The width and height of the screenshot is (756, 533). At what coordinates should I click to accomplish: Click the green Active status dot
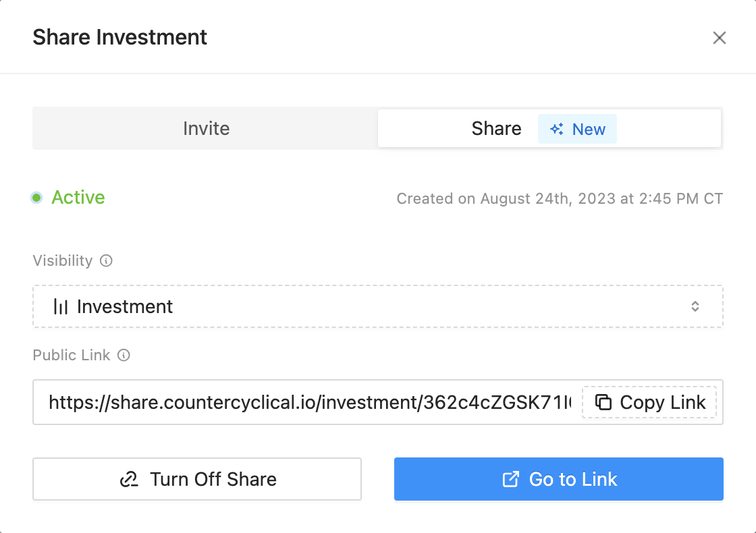37,198
